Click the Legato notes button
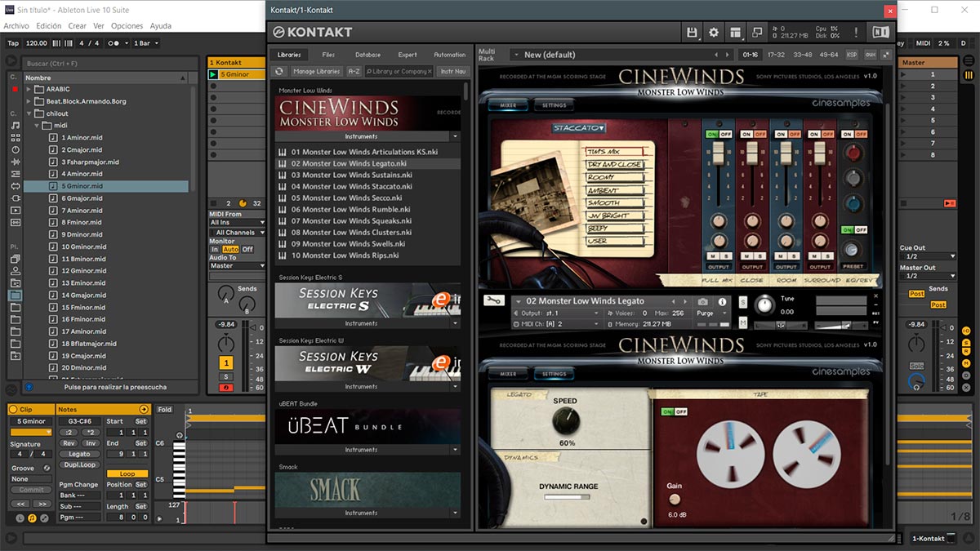The image size is (980, 551). [79, 454]
